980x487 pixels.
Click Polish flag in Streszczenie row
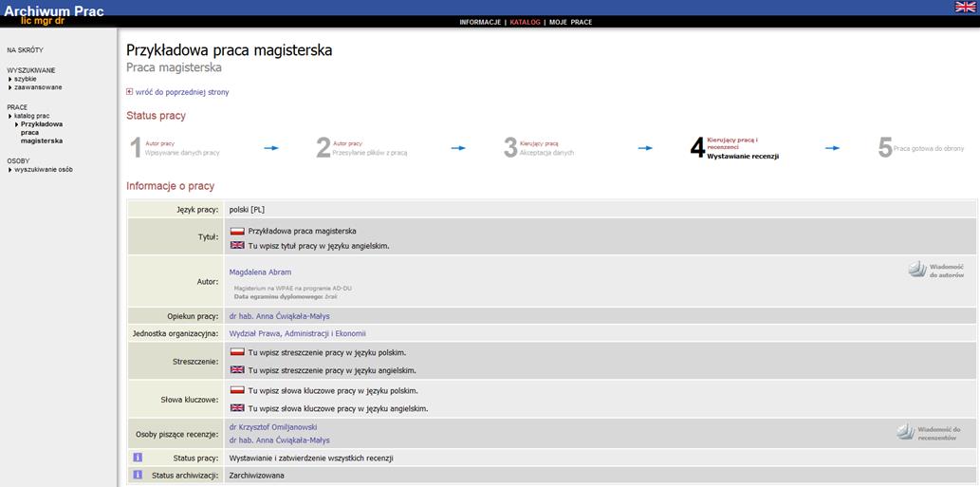(x=237, y=352)
